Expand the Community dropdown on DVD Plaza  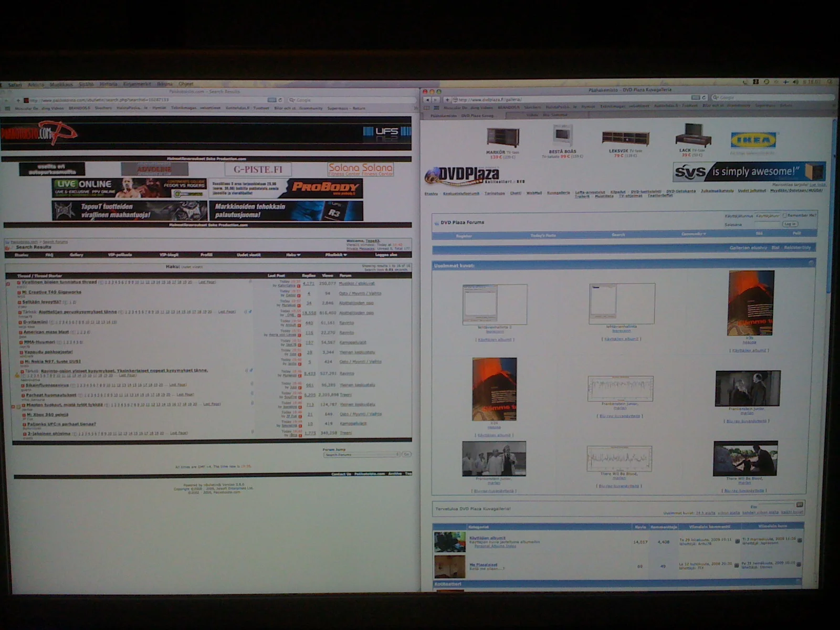click(x=694, y=234)
